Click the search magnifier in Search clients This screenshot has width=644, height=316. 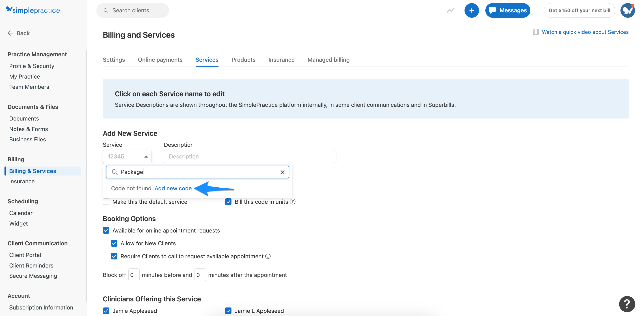[106, 10]
